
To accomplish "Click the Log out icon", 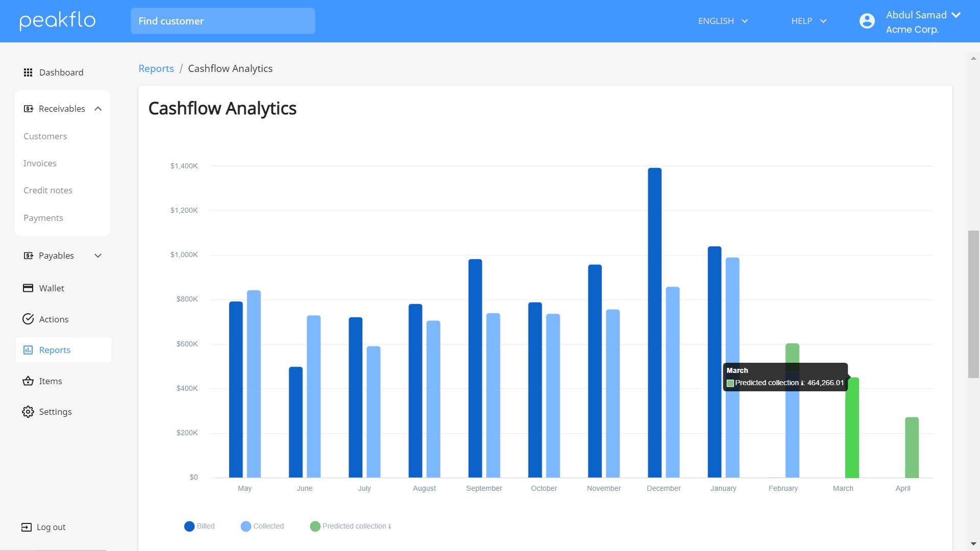I will click(27, 527).
